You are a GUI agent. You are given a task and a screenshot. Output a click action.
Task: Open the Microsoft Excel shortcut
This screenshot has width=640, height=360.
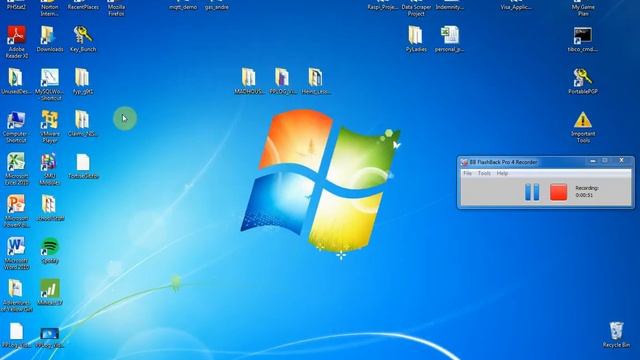16,162
